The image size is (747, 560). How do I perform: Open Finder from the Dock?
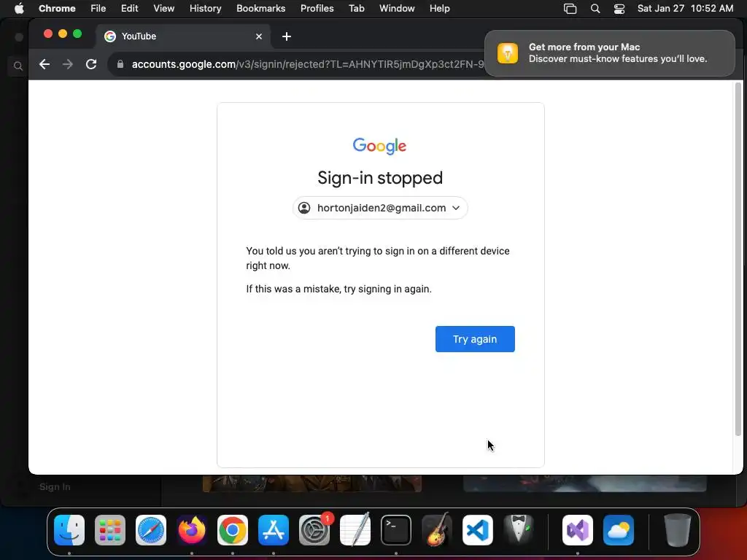coord(69,530)
